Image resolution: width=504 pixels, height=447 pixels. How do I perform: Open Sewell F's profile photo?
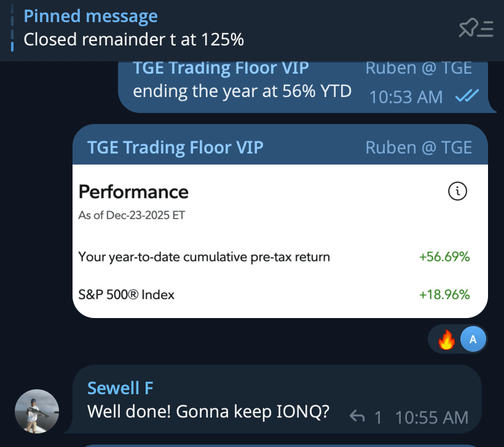coord(37,411)
